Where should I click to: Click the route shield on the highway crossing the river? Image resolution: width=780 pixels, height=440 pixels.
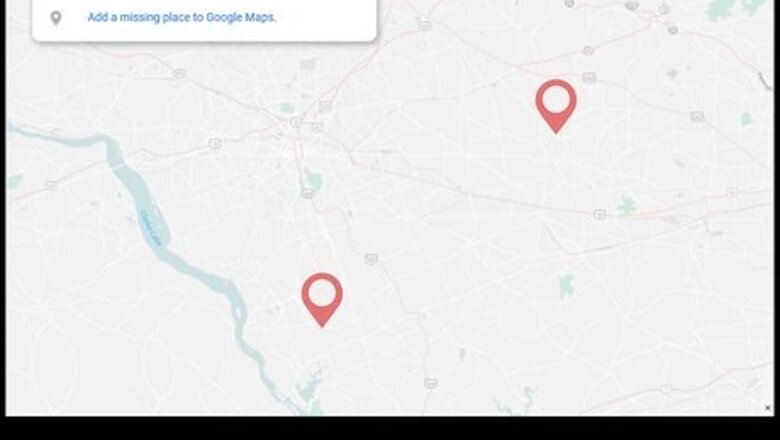tap(51, 185)
